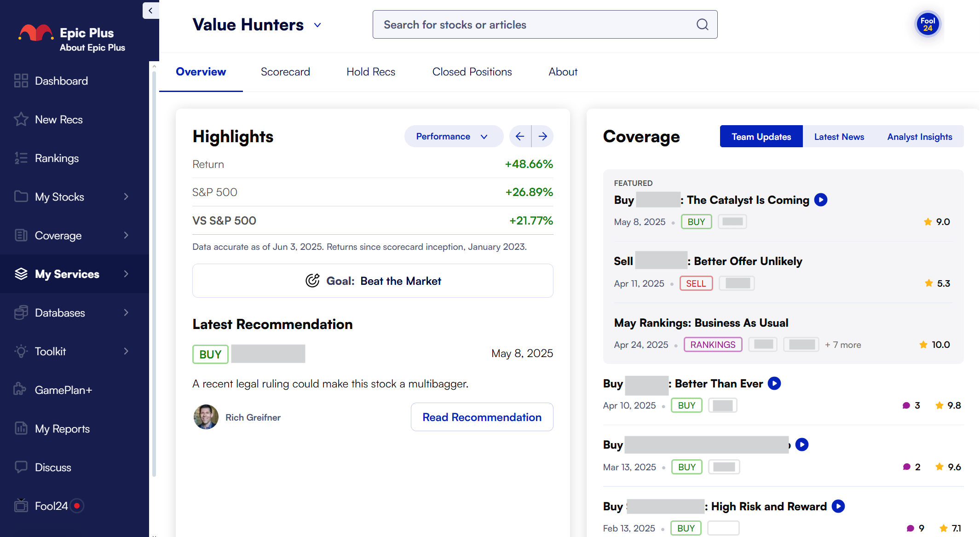Open the Performance dropdown in Highlights
The width and height of the screenshot is (980, 537).
[453, 136]
